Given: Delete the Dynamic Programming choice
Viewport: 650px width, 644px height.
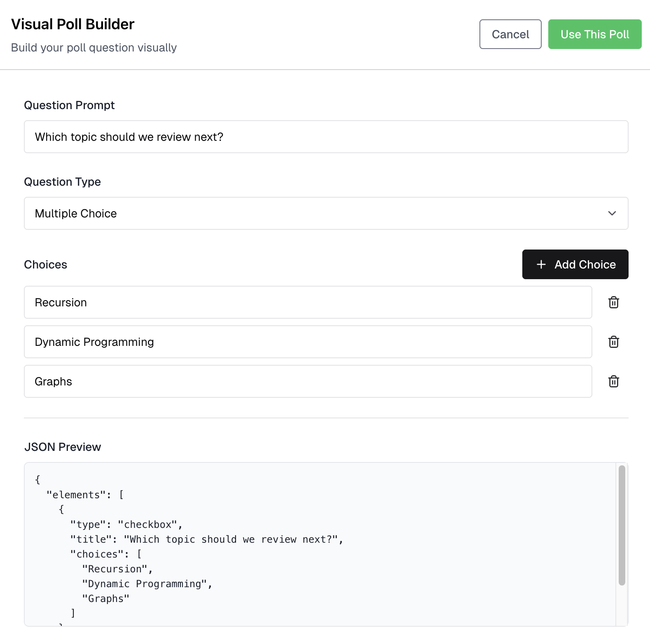Looking at the screenshot, I should click(x=613, y=342).
